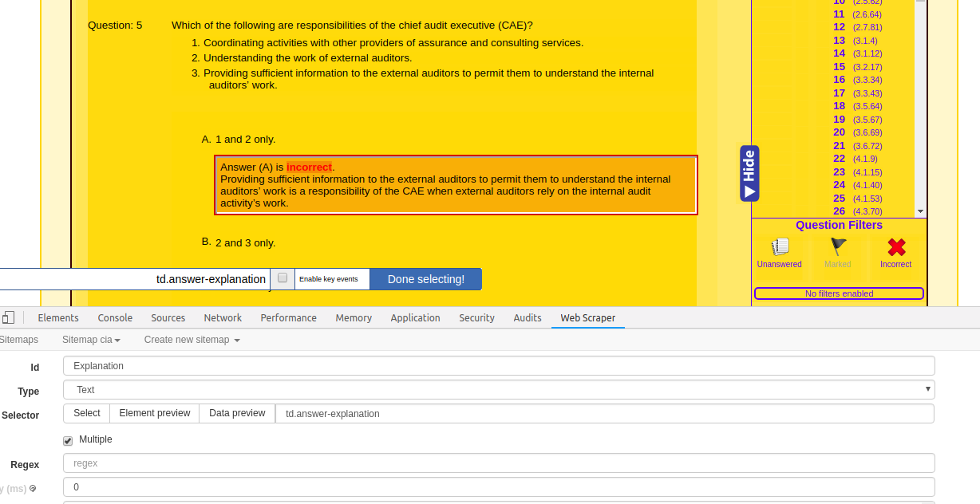Click the Hide panel arrow tab
This screenshot has width=980, height=504.
click(749, 174)
